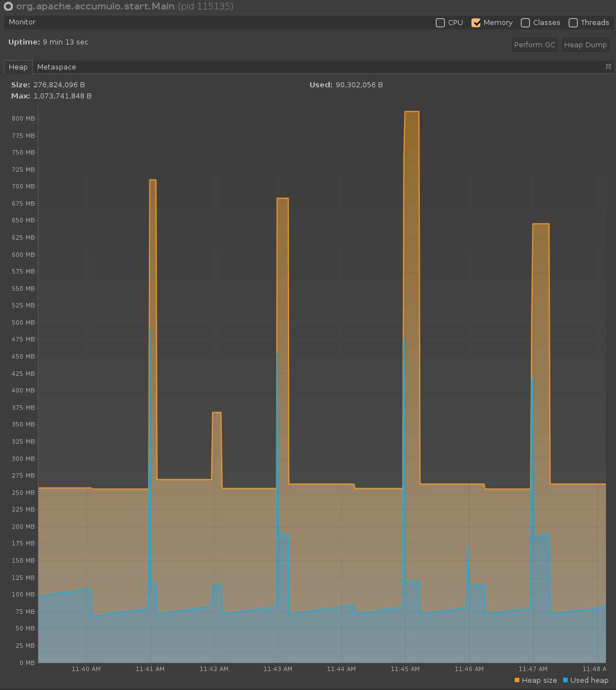Select the Heap tab
The image size is (616, 690).
pos(18,67)
